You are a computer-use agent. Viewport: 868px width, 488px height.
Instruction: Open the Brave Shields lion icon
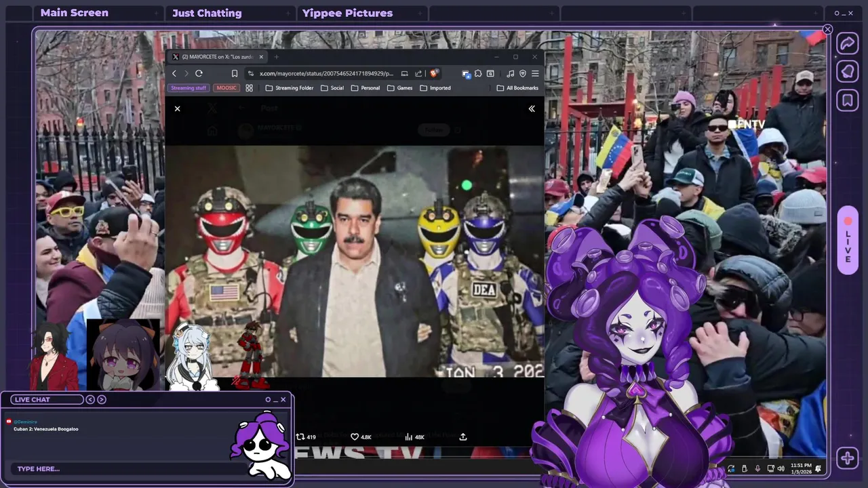(434, 73)
